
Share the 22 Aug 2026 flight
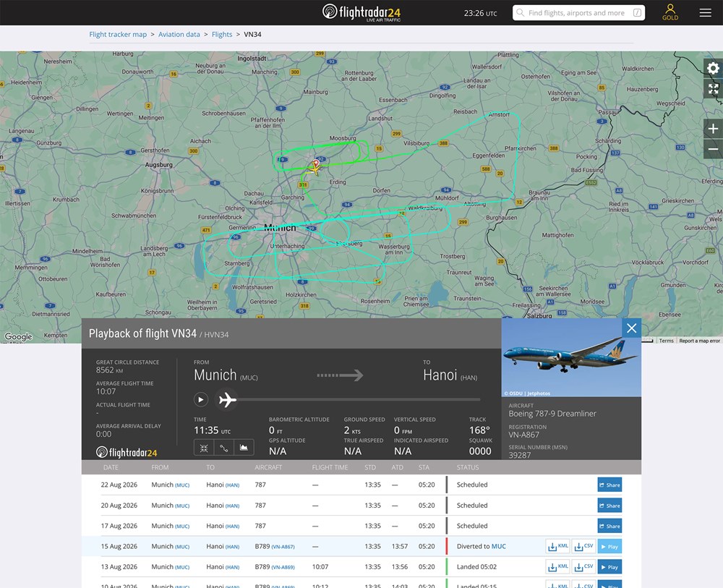pyautogui.click(x=609, y=485)
